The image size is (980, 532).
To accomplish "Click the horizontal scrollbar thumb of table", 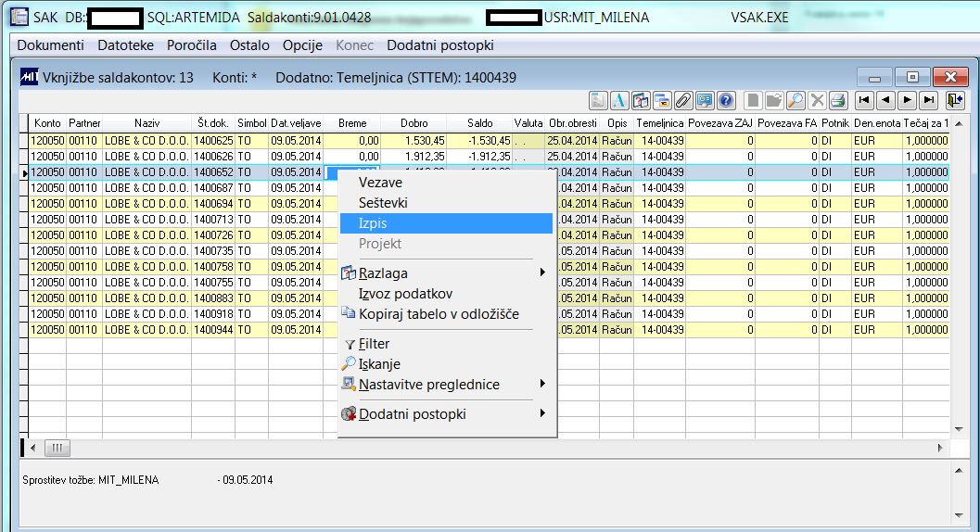I will 57,448.
